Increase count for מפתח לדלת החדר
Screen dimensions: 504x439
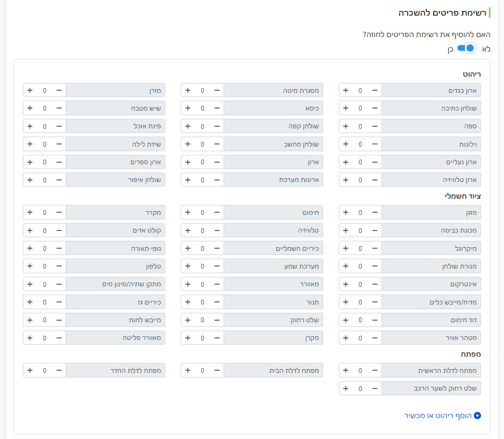point(30,370)
